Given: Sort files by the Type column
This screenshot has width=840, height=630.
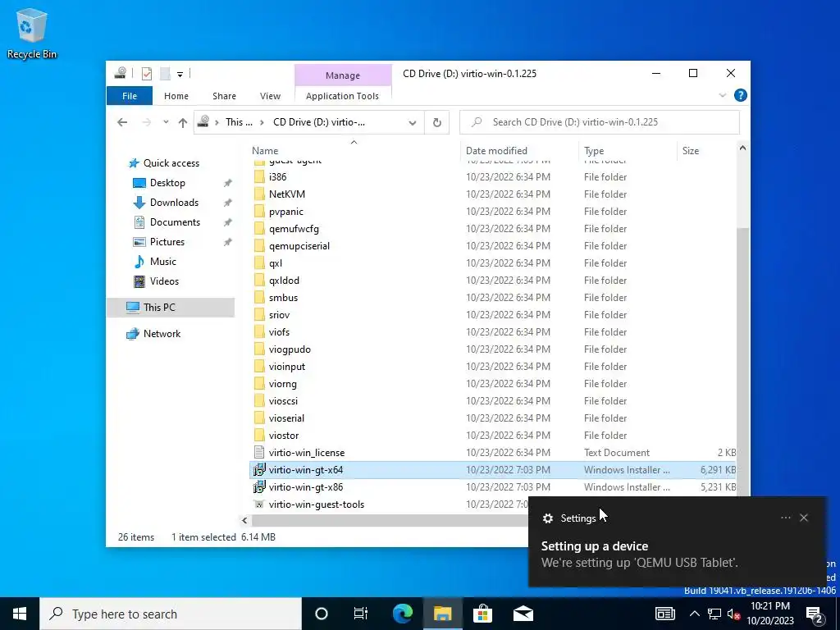Looking at the screenshot, I should coord(628,151).
